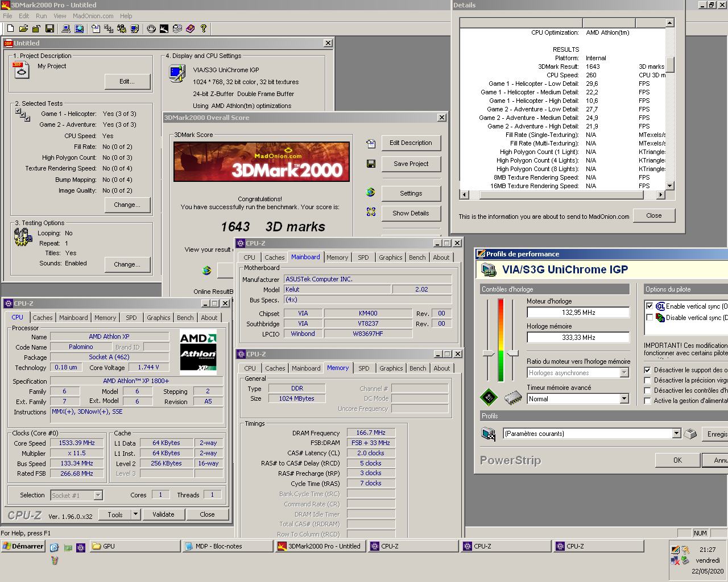The image size is (728, 582).
Task: Click the keyboard key icon next to profile dropdown
Action: (690, 434)
